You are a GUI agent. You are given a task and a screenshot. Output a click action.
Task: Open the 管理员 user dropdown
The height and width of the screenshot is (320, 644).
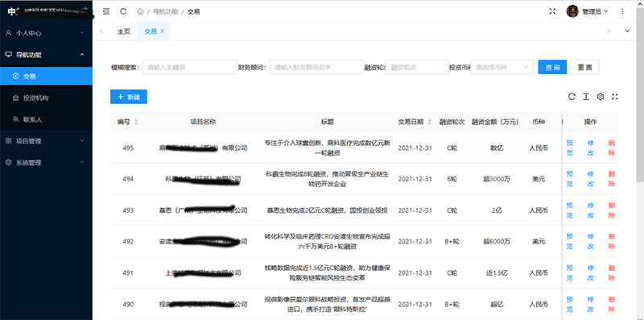[588, 11]
